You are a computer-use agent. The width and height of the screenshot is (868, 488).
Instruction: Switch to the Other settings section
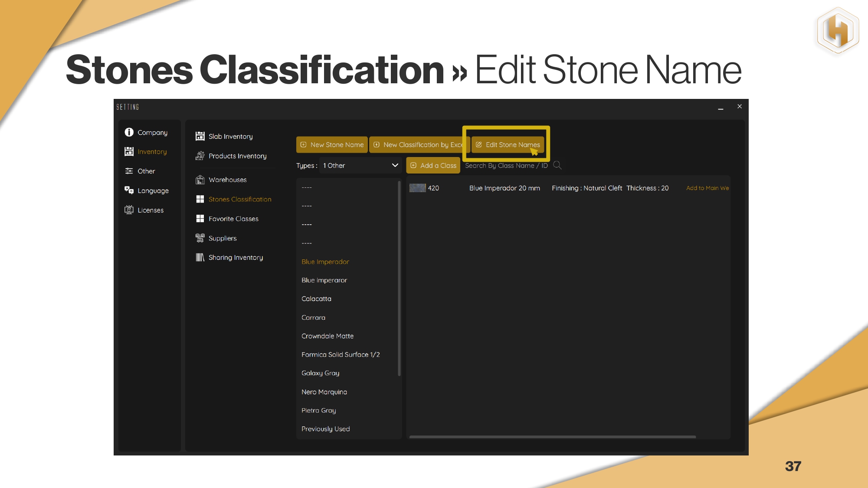click(146, 171)
